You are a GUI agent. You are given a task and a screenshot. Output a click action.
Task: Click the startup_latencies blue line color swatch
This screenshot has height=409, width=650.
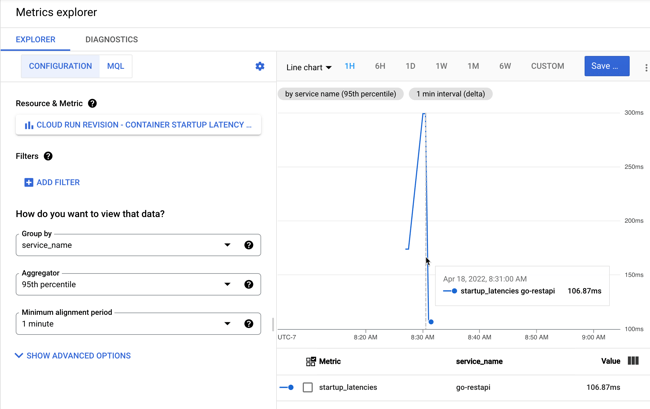[287, 387]
